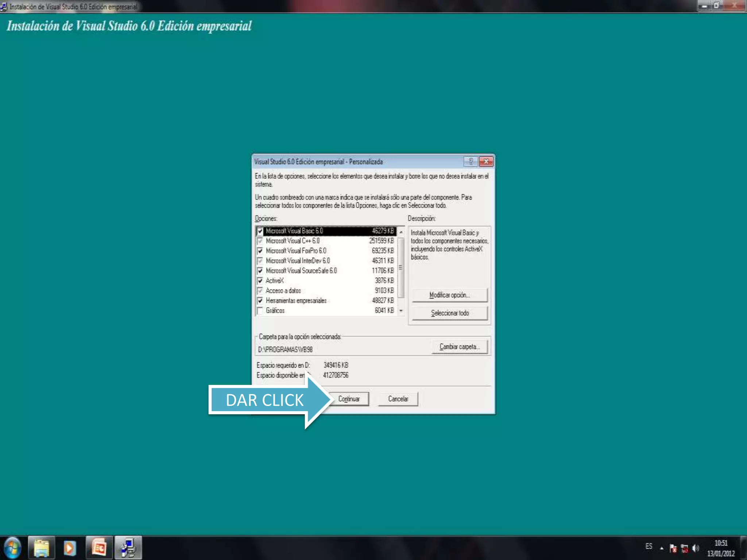Open Action Center flag tray icon
The image size is (747, 560).
point(673,548)
